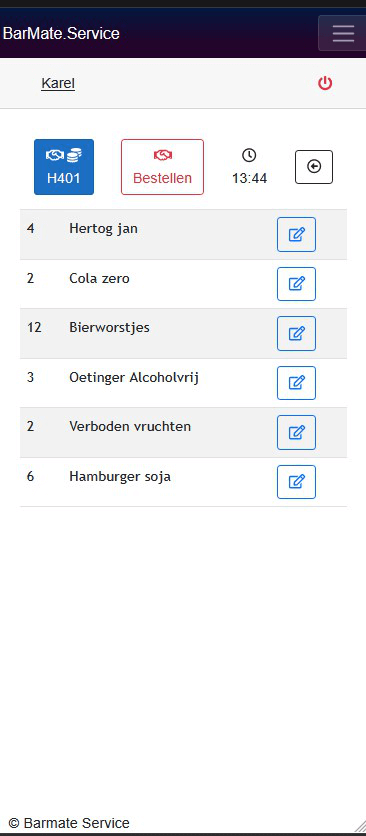Click the quantity 12 for Bierworstjes
Screen dimensions: 366x836
pyautogui.click(x=34, y=327)
